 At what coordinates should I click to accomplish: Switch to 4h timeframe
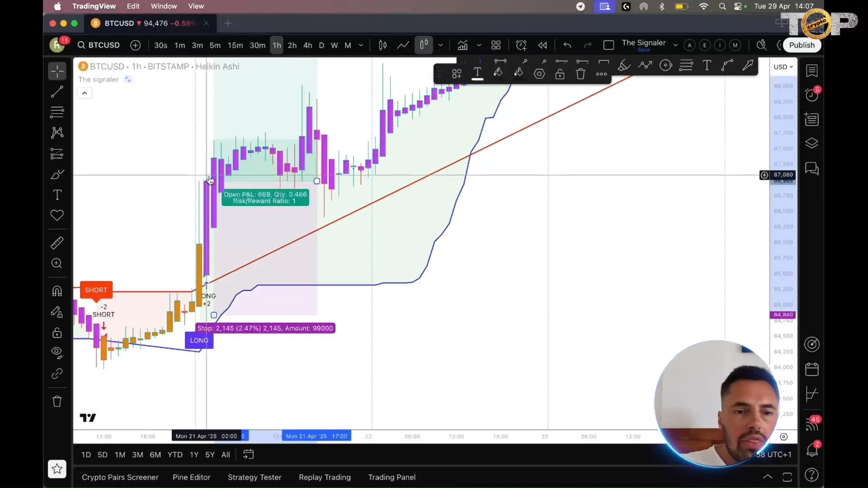[308, 45]
